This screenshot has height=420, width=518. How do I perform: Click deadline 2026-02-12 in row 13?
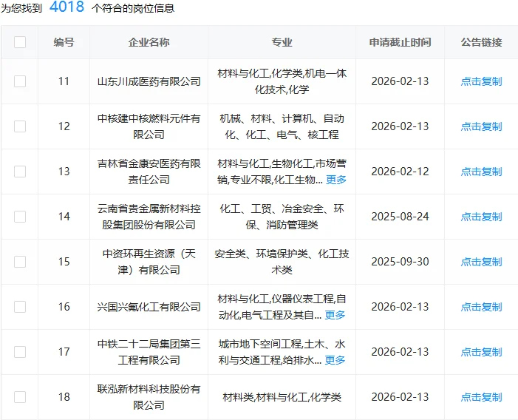400,172
